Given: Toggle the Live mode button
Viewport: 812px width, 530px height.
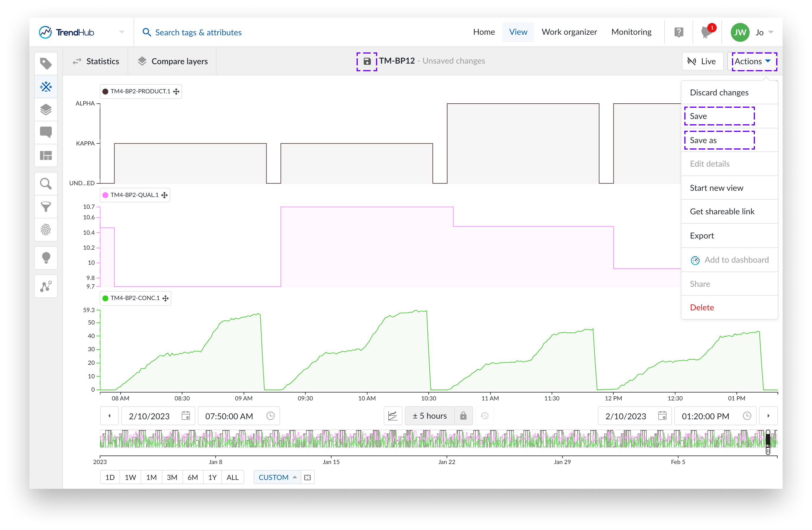Looking at the screenshot, I should 703,62.
